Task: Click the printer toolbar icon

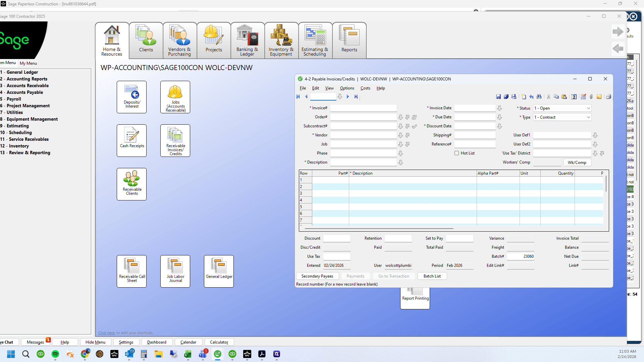Action: (608, 97)
